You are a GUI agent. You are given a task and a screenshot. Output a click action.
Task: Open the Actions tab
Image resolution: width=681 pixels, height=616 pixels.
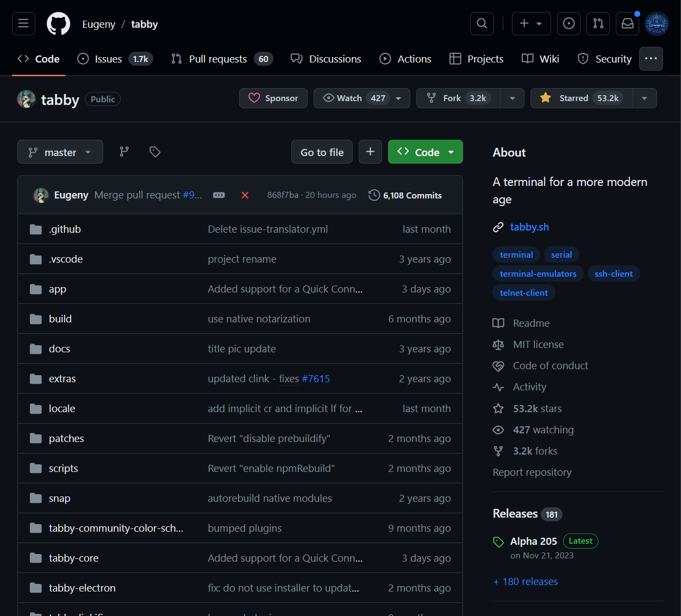[x=405, y=59]
